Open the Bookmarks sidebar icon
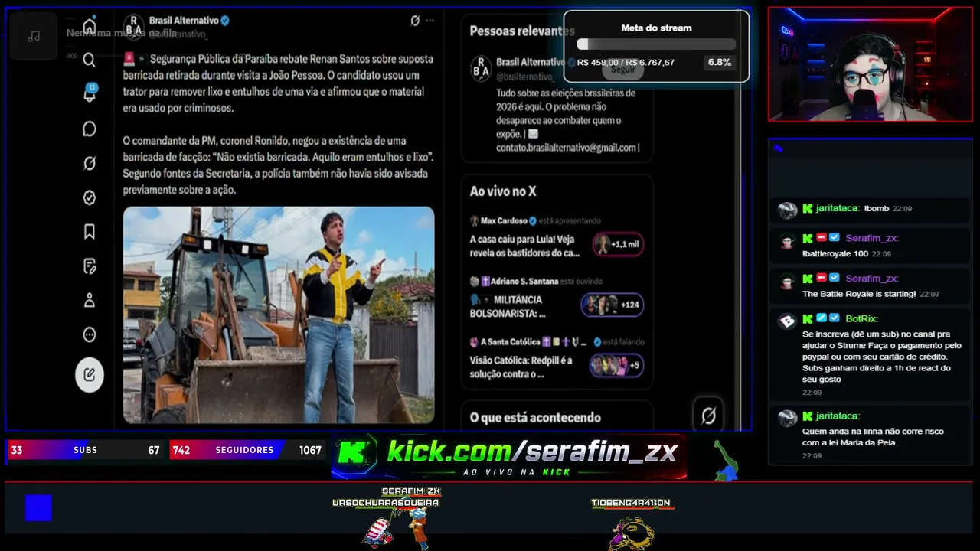The height and width of the screenshot is (551, 980). point(90,231)
